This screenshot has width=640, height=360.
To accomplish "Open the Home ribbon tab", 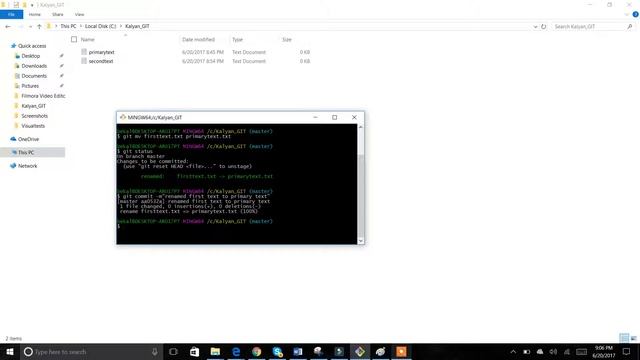I will point(35,14).
